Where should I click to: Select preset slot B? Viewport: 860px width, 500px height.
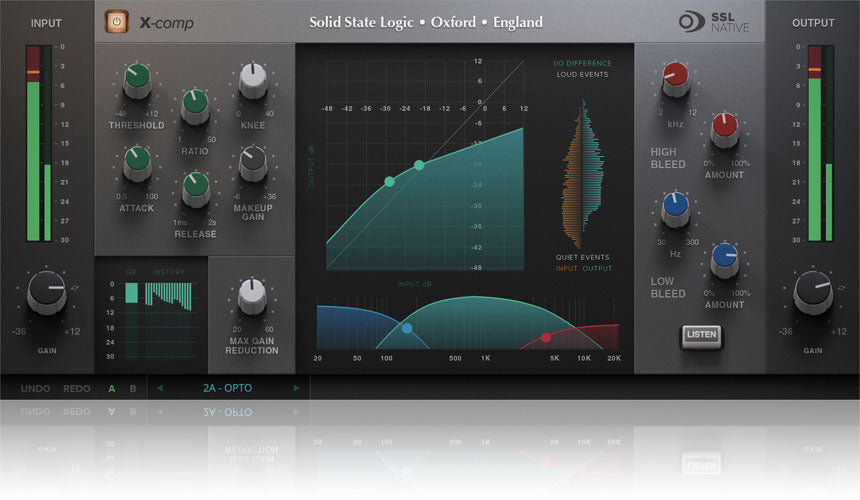pos(133,388)
